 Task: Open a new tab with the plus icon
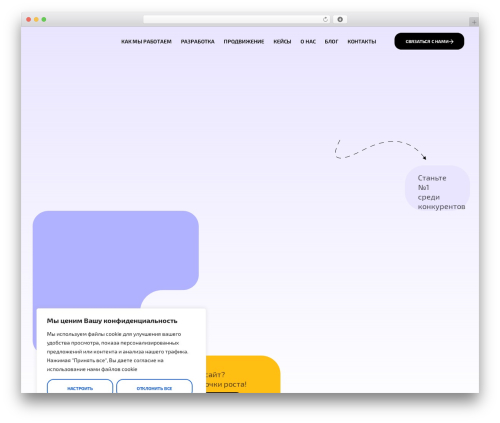point(474,22)
